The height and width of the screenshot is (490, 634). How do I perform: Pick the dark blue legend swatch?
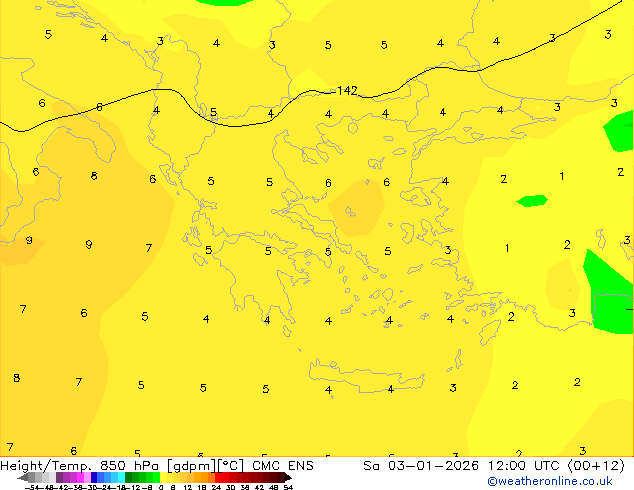(x=94, y=477)
